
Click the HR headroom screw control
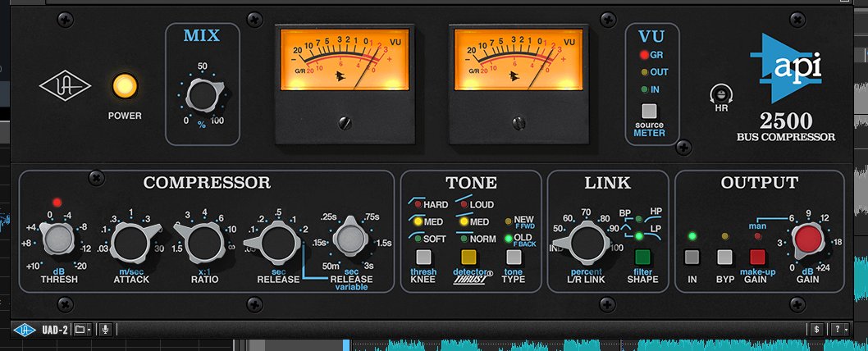pyautogui.click(x=721, y=94)
